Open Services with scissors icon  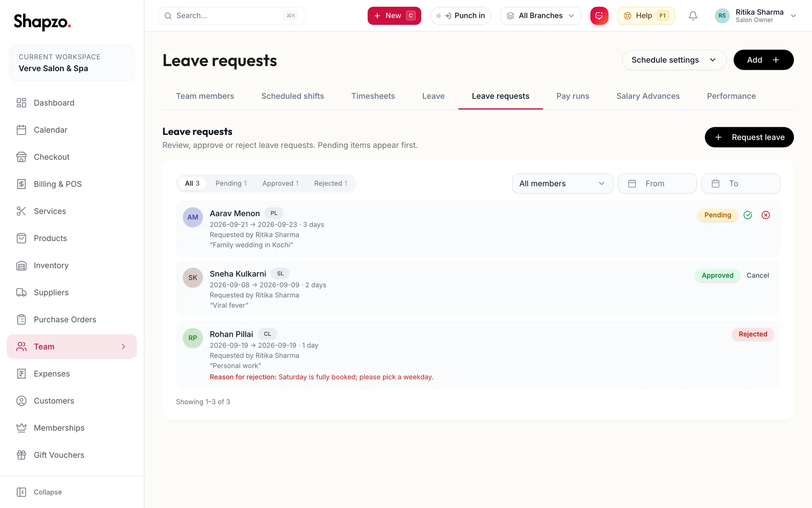tap(72, 211)
